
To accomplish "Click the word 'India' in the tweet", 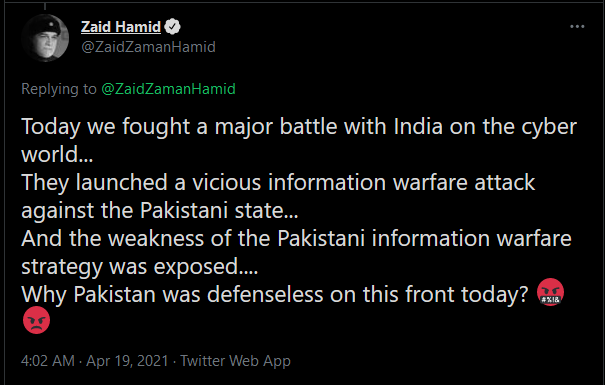I will pos(418,127).
